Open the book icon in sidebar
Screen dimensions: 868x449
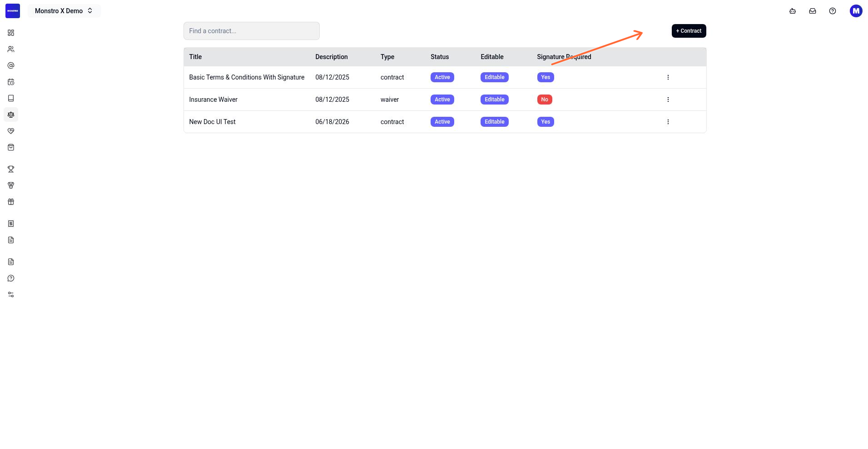coord(11,98)
